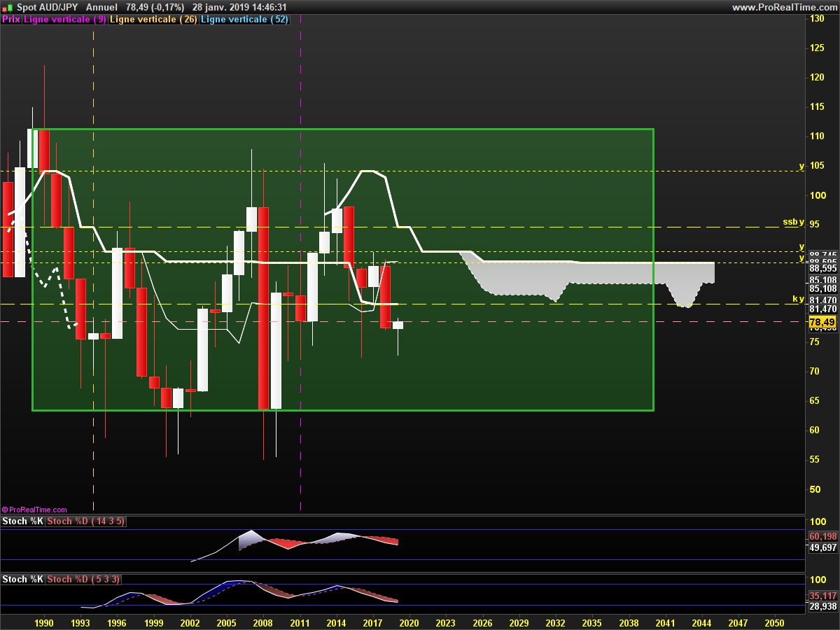
Task: Click the 2050 label on the time axis
Action: [x=774, y=622]
